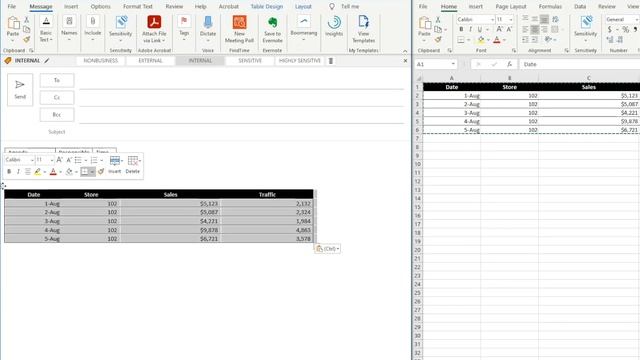Click the mini toolbar font color

[53, 172]
